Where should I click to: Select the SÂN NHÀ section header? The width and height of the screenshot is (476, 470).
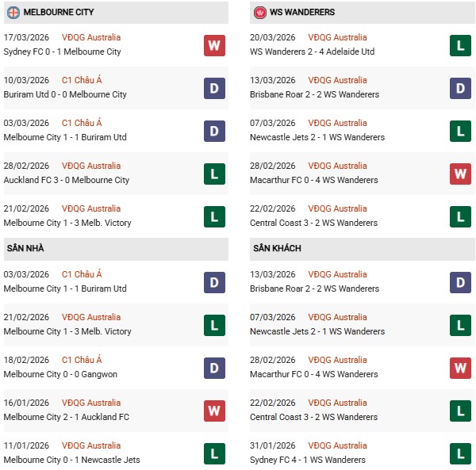26,248
